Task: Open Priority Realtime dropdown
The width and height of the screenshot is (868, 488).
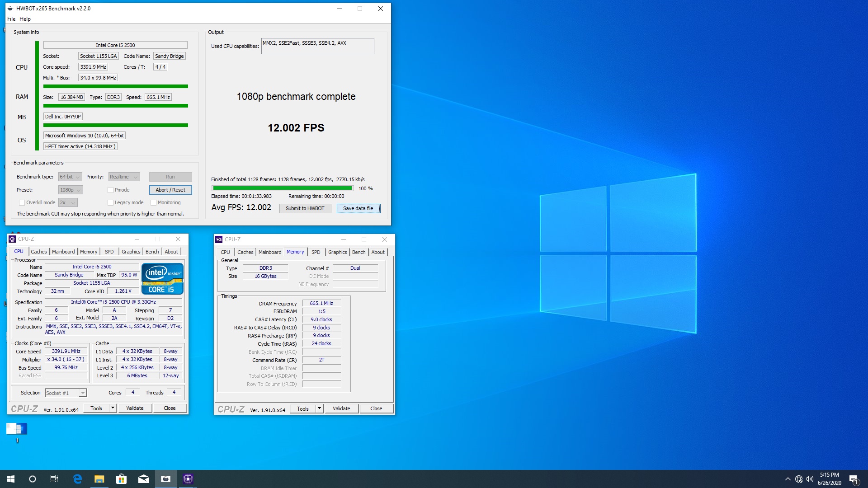Action: [124, 177]
